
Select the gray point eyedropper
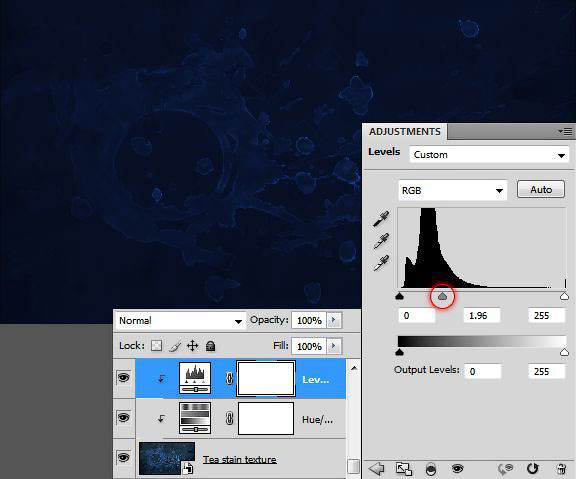coord(381,241)
